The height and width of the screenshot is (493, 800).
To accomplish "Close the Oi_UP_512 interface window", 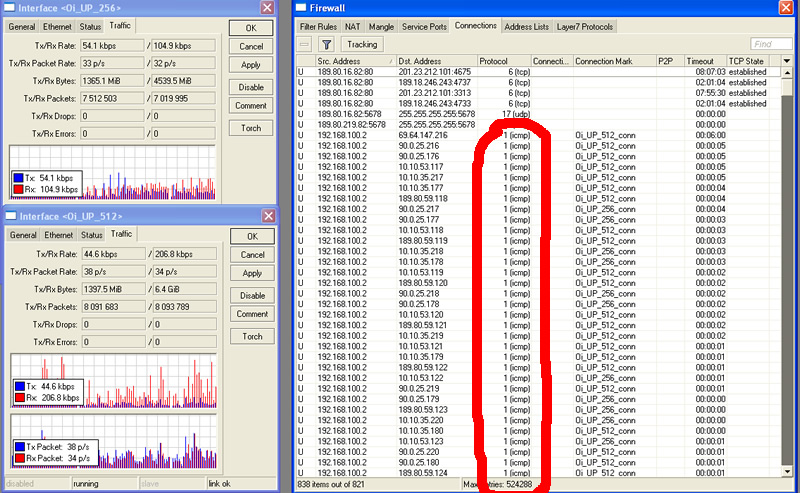I will click(268, 216).
